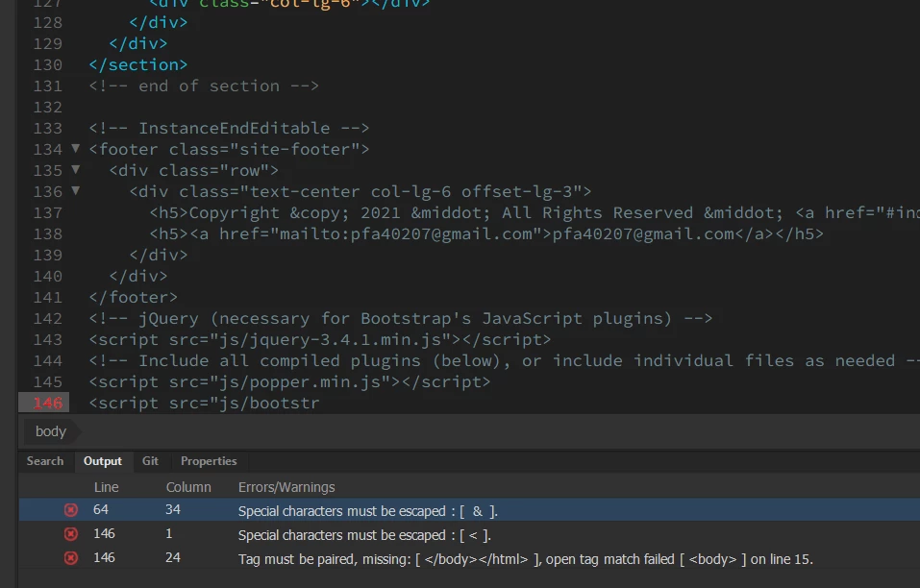Click the Copyright heading code on line 137
The height and width of the screenshot is (588, 920).
[535, 212]
